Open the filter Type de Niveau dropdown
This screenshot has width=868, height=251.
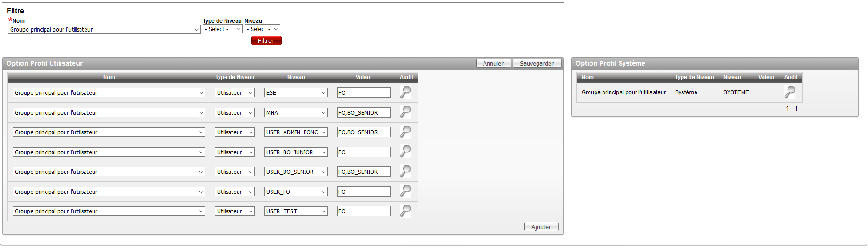pyautogui.click(x=223, y=29)
